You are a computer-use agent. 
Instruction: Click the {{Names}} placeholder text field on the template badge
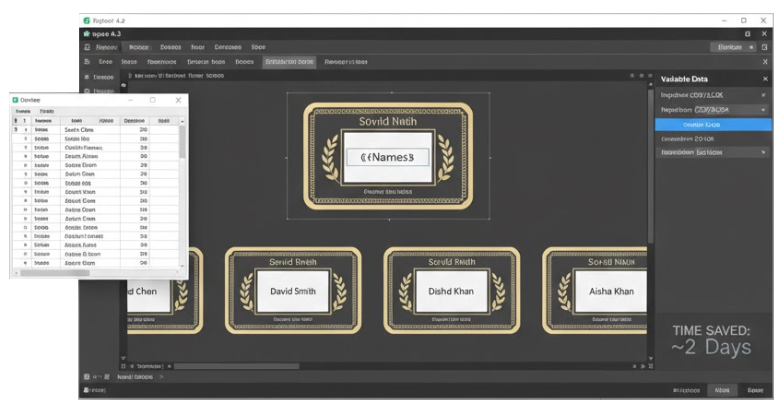pos(386,157)
